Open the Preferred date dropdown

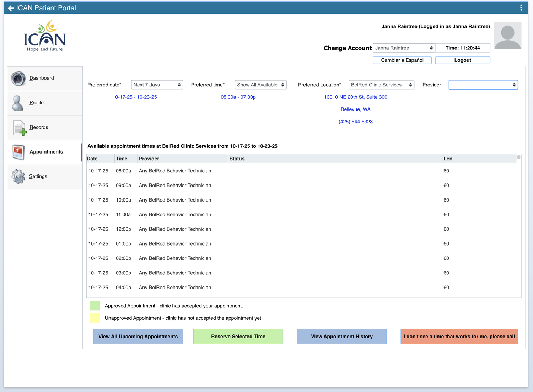click(x=157, y=85)
